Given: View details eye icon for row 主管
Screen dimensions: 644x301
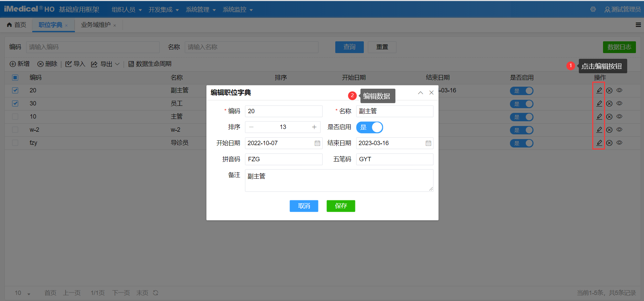Looking at the screenshot, I should point(619,116).
